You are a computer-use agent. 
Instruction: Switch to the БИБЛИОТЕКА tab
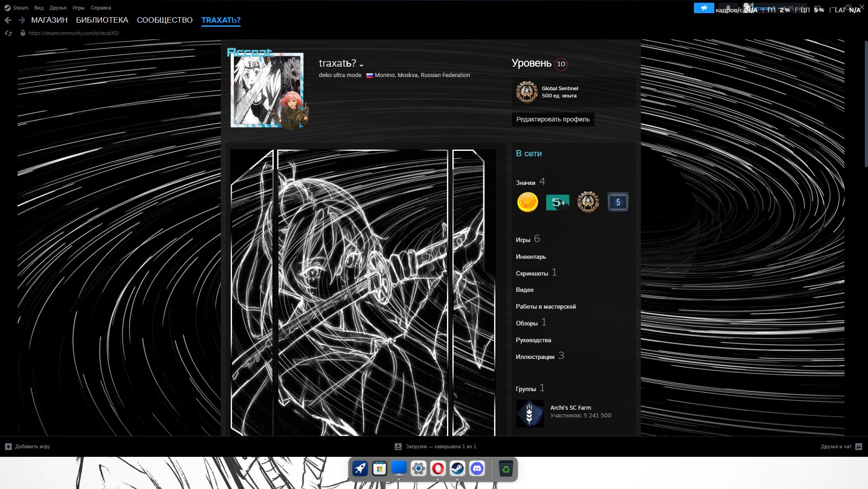coord(102,20)
